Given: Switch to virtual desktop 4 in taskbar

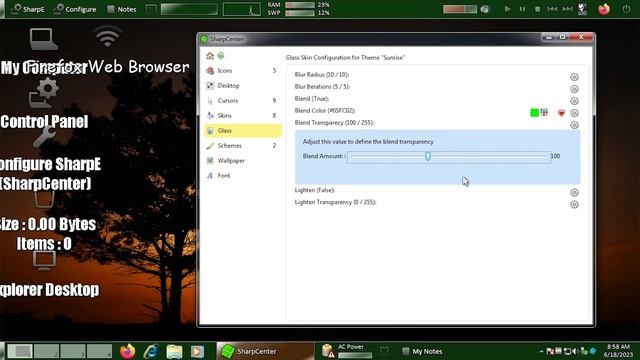Looking at the screenshot, I should point(99,351).
